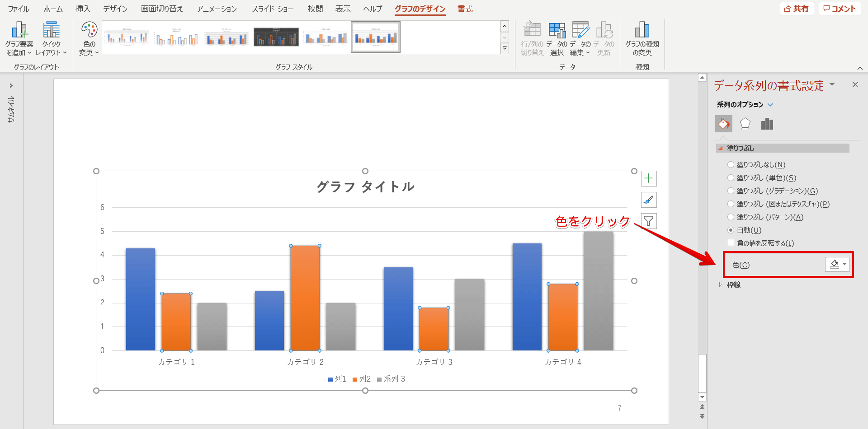Image resolution: width=868 pixels, height=429 pixels.
Task: Open the 書式 tab
Action: (x=465, y=9)
